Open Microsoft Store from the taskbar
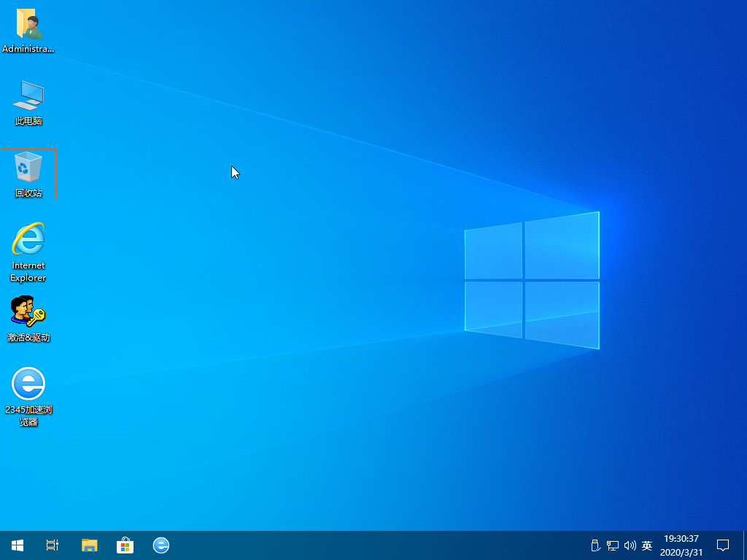 tap(125, 545)
